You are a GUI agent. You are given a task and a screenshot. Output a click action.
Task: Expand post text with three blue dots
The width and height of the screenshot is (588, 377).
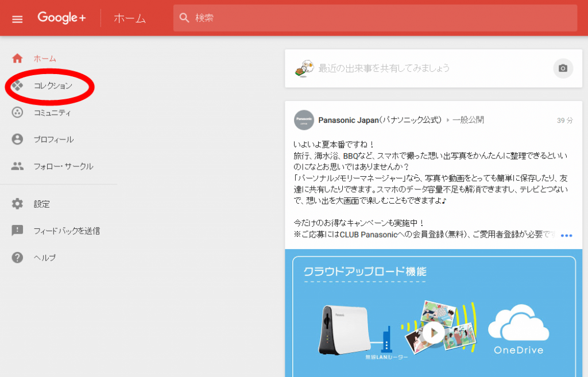(566, 236)
